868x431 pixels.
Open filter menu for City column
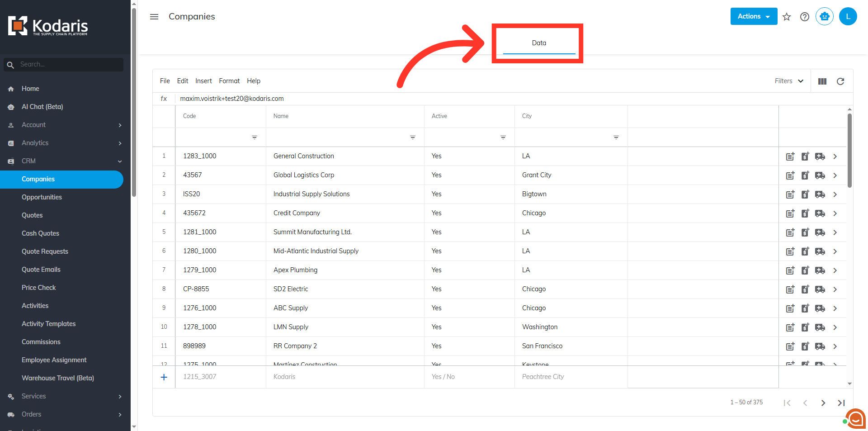coord(616,137)
